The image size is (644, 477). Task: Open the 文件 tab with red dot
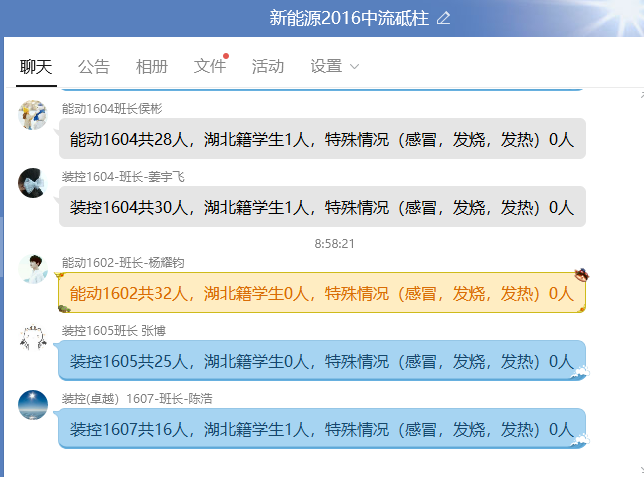click(210, 67)
